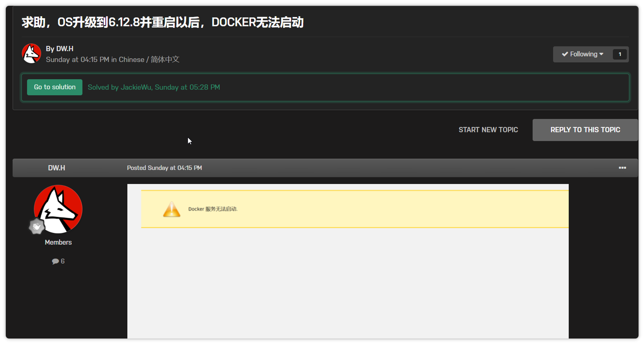Click DW.H's small avatar in topic header
644x344 pixels.
click(31, 53)
